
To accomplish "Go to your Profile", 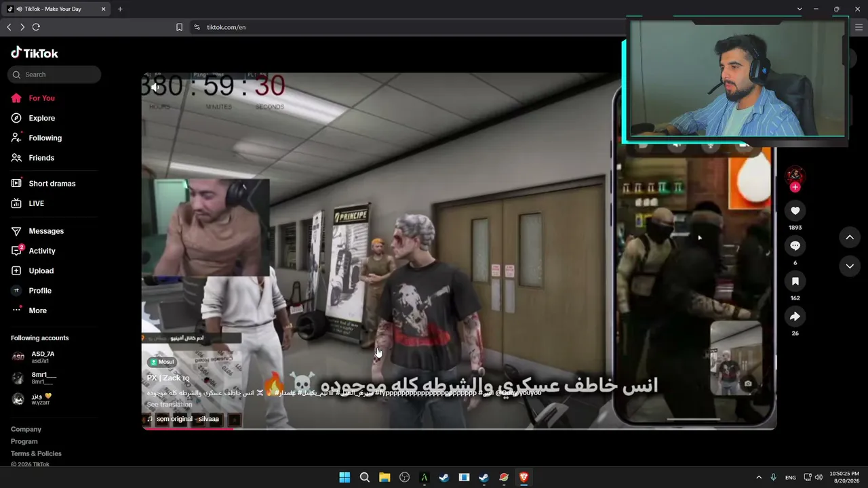I will (31, 291).
